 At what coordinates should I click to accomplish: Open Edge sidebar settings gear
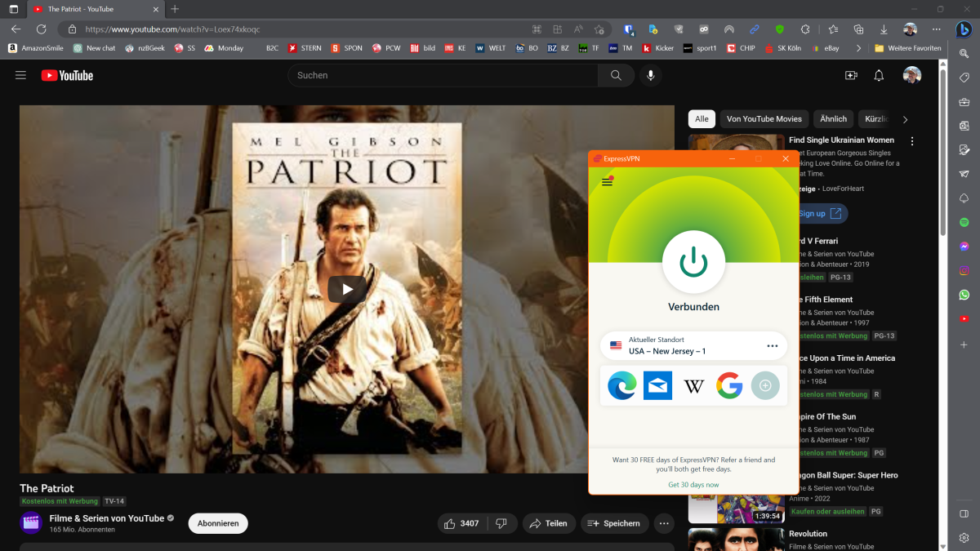click(964, 538)
